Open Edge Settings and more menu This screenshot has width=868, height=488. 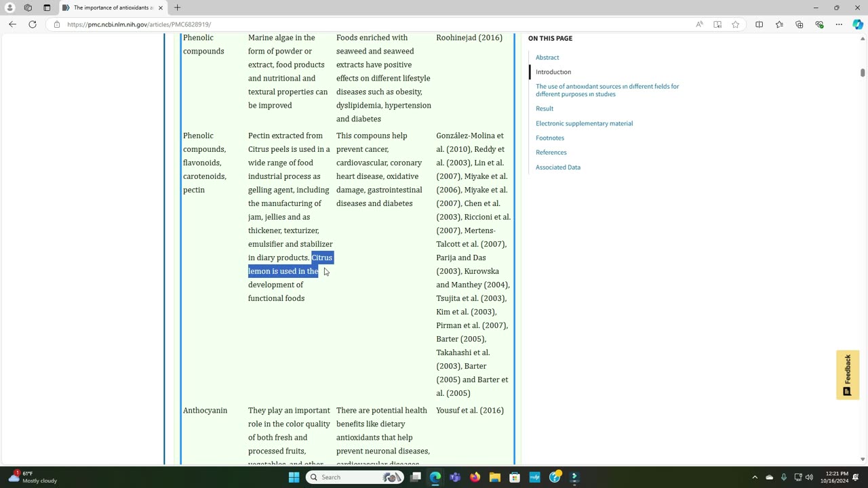[839, 24]
